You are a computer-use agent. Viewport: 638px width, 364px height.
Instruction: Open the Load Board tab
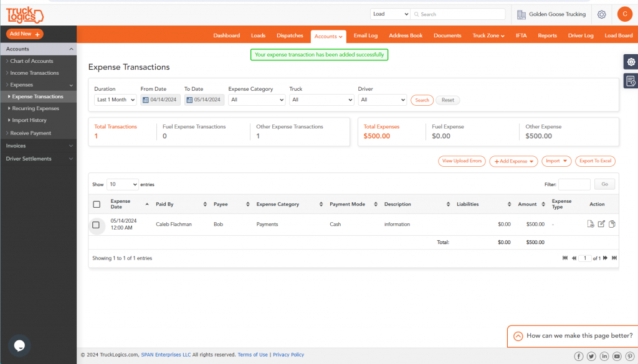619,35
